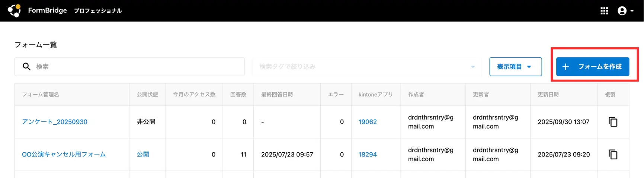Click the 更新日時 column header
The image size is (644, 178).
(548, 95)
